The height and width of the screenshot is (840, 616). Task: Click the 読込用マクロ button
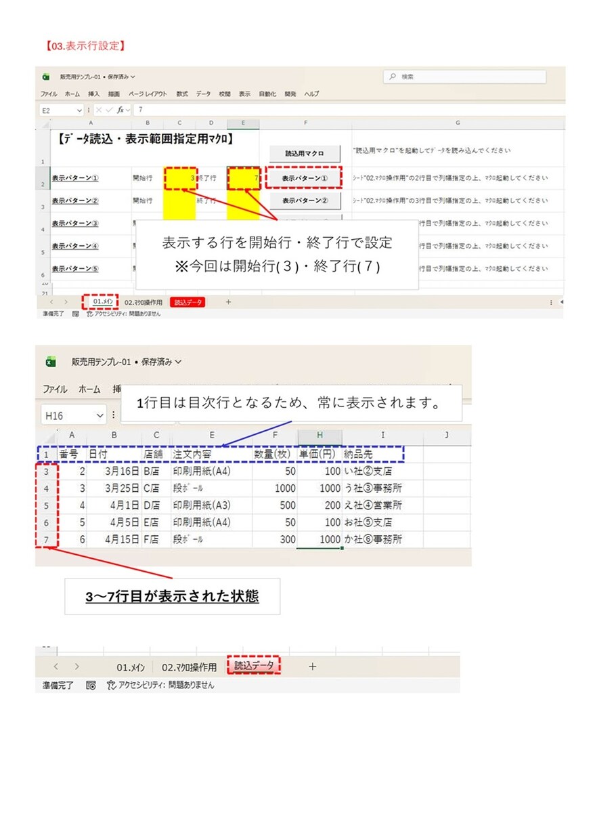[305, 153]
